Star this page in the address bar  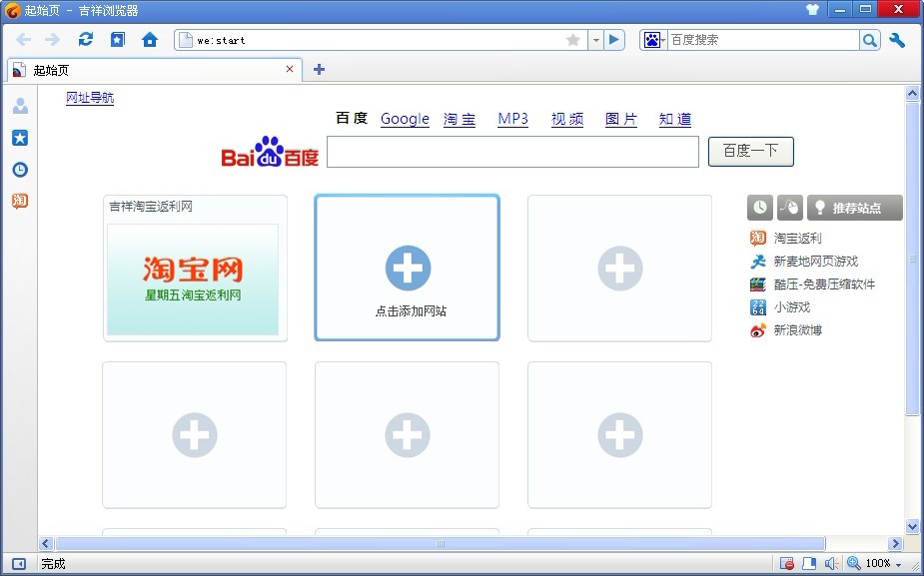coord(572,40)
